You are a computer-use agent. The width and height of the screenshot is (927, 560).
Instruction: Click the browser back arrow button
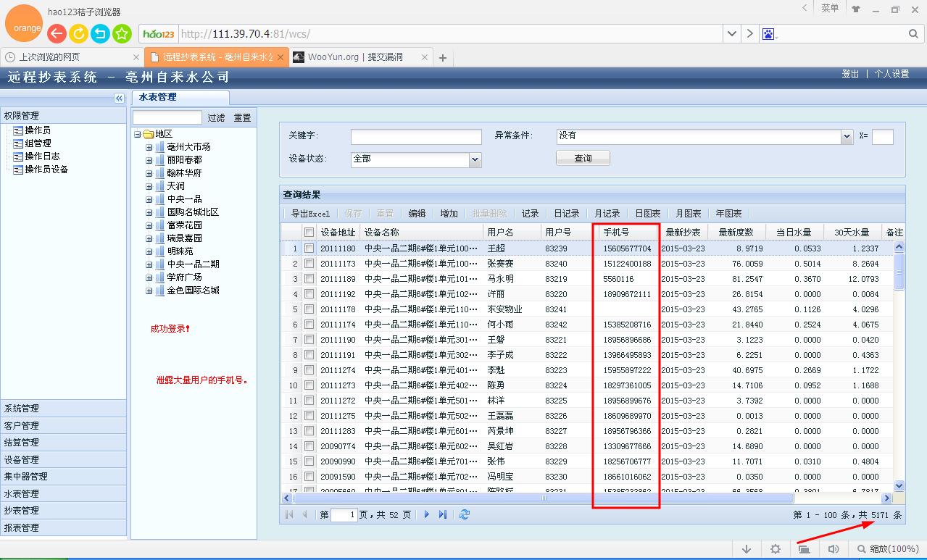pyautogui.click(x=57, y=33)
